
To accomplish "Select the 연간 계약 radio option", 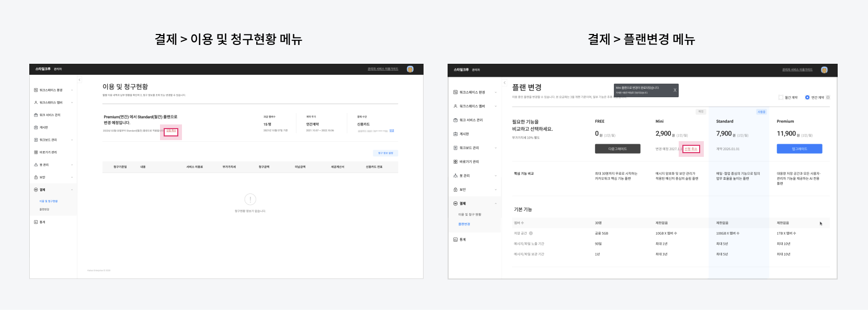I will (x=807, y=97).
